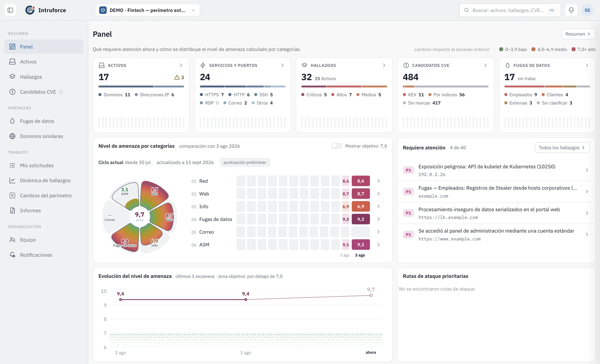Click the 6,9 current score cell for Info
This screenshot has width=600, height=364.
360,206
